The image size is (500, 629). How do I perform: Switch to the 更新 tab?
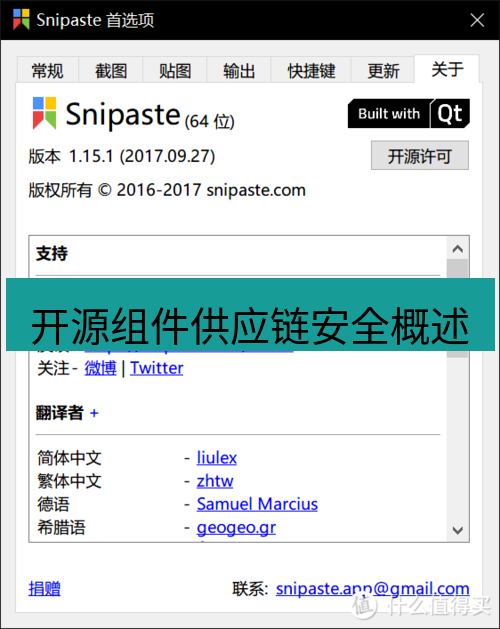(x=383, y=71)
